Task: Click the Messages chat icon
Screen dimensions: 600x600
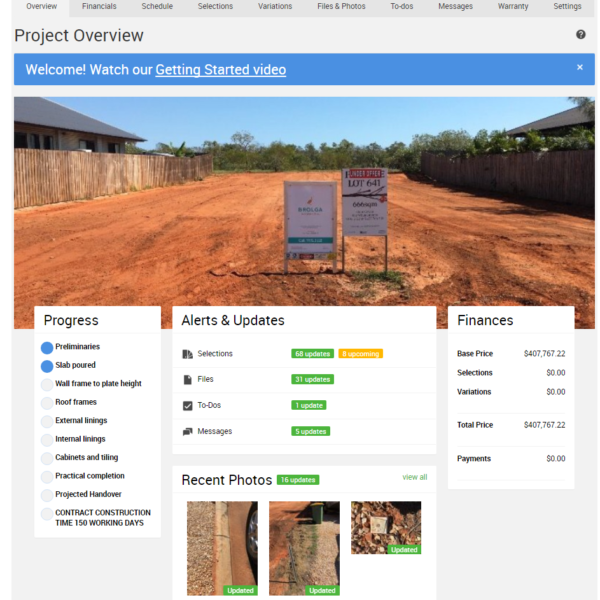Action: pyautogui.click(x=187, y=432)
